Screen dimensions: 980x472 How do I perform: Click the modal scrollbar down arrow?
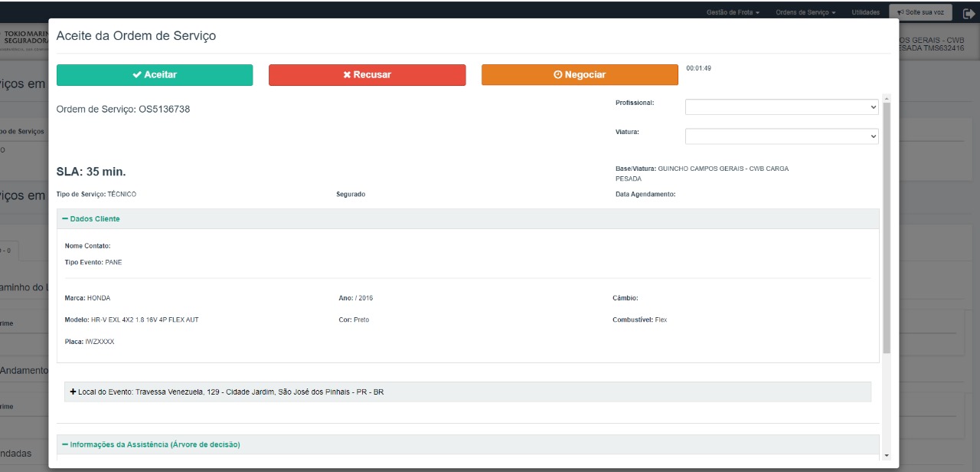pos(887,455)
